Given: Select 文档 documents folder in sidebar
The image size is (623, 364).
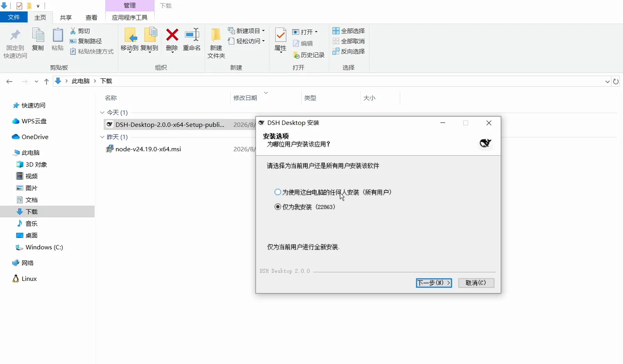Looking at the screenshot, I should click(x=27, y=200).
